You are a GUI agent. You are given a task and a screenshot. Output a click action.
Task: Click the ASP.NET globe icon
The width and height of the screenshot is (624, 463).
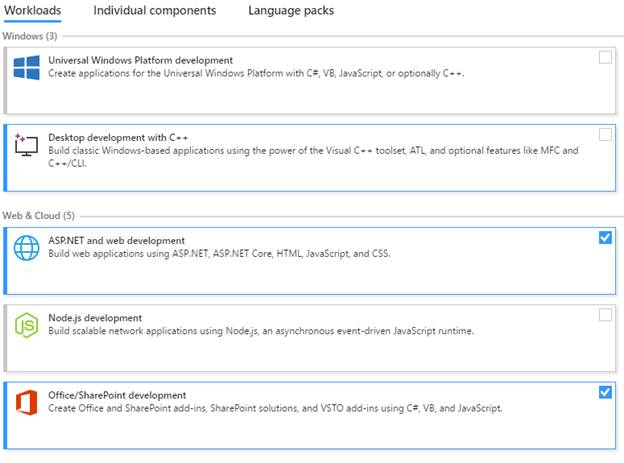[26, 247]
